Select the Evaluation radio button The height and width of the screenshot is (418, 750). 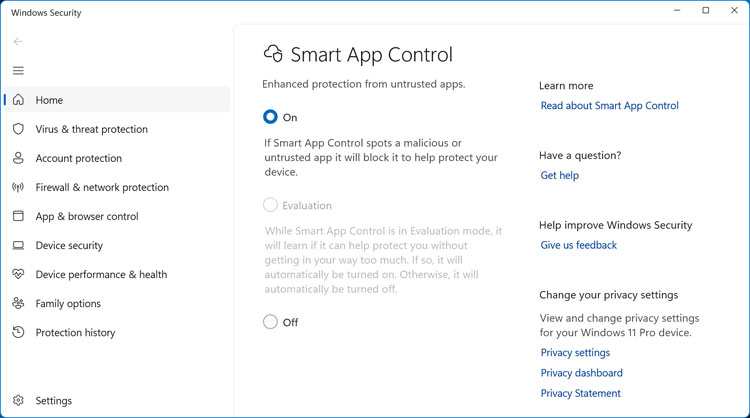click(x=270, y=205)
